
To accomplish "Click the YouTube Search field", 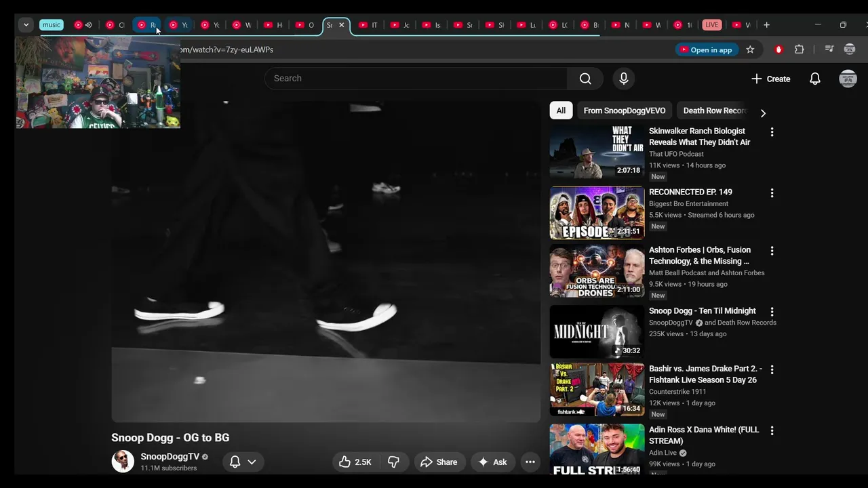I will coord(416,79).
